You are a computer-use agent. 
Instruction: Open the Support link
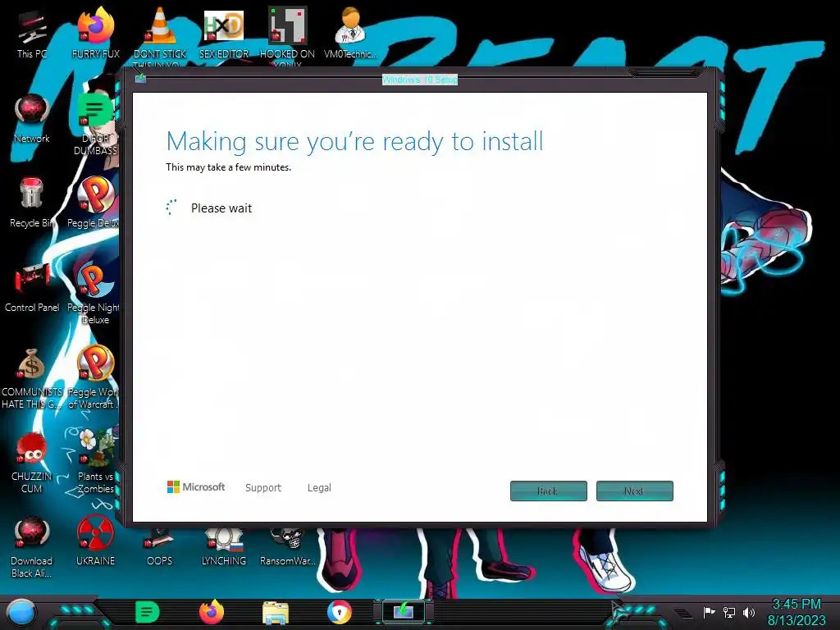(263, 487)
